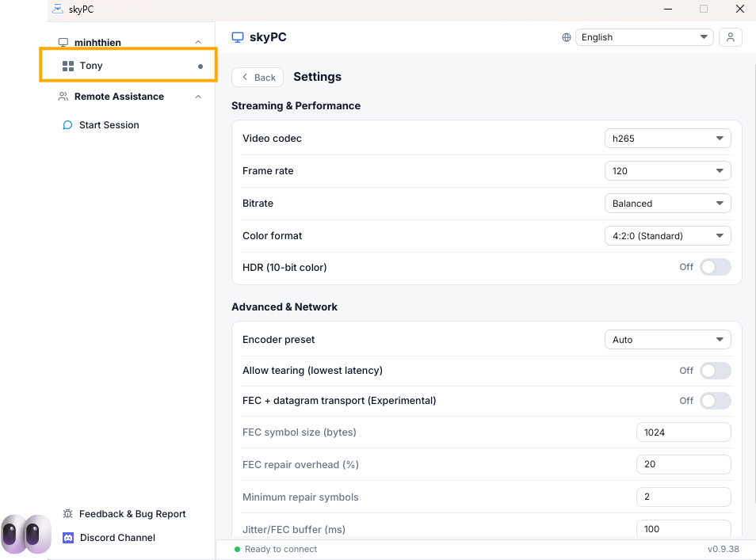Click the status dot on Tony row
This screenshot has width=756, height=560.
point(200,67)
